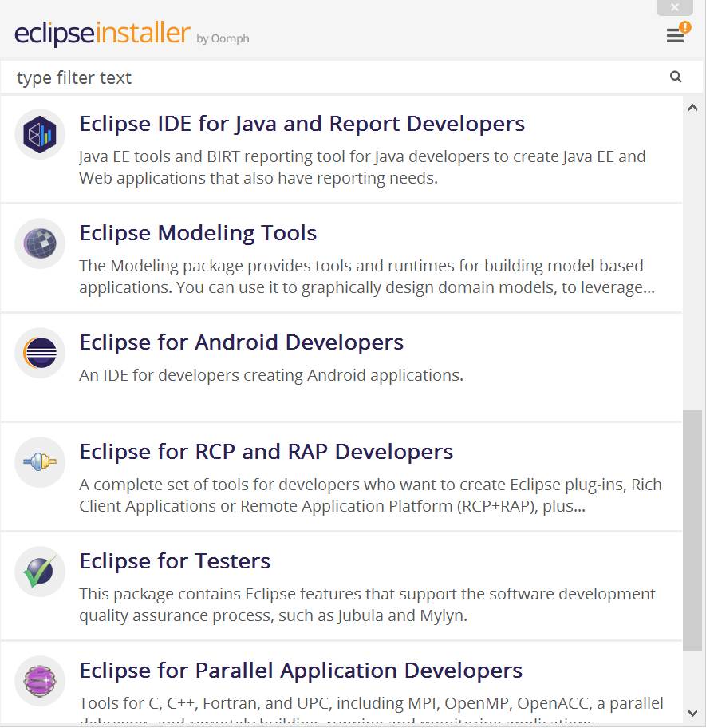Click the Eclipse Modeling Tools globe icon

[39, 243]
